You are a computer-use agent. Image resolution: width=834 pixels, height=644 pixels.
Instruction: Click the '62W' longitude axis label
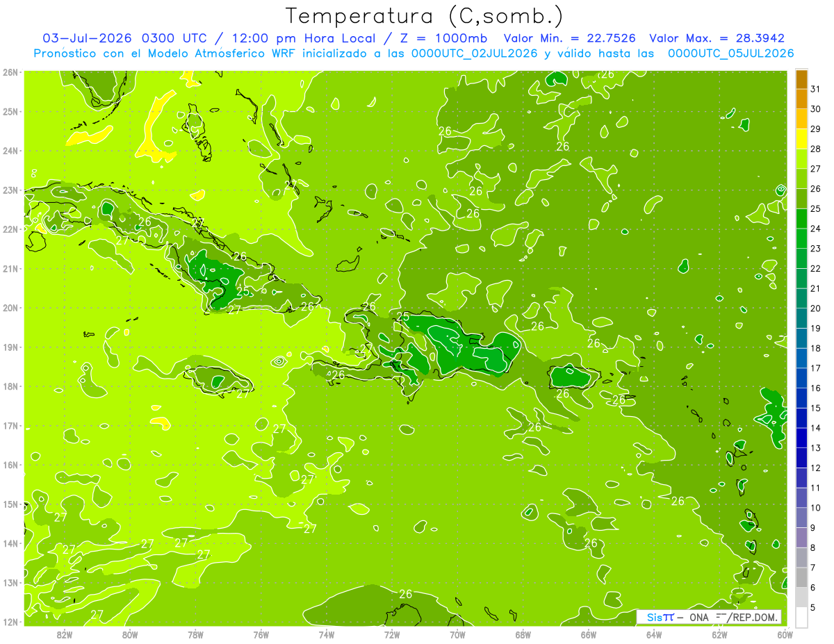719,634
